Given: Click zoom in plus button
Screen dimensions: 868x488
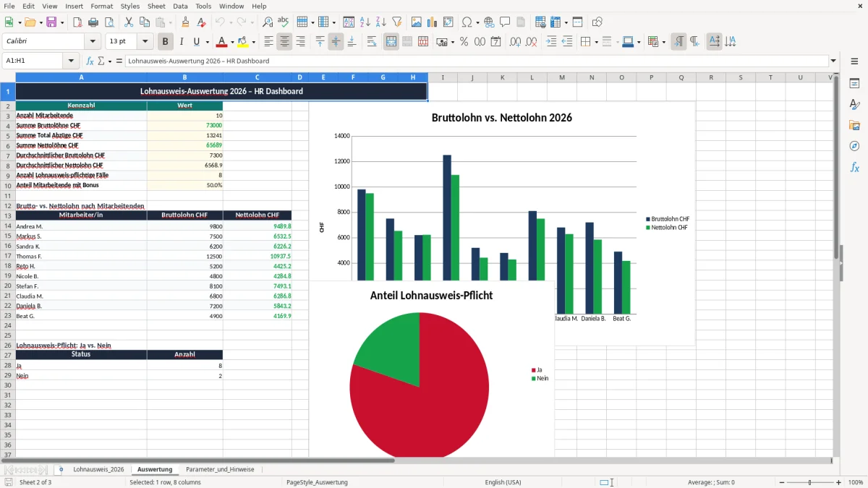Looking at the screenshot, I should click(839, 482).
